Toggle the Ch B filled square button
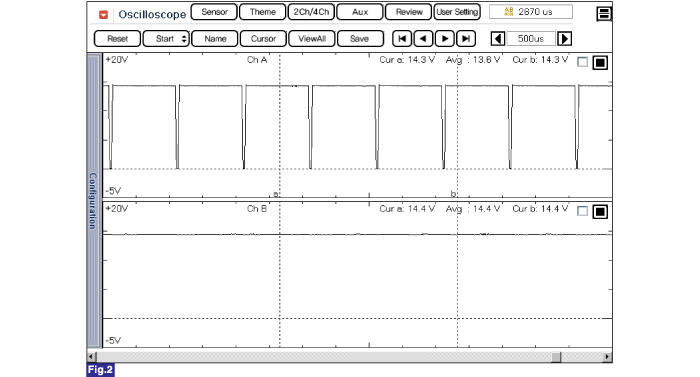 [x=600, y=211]
